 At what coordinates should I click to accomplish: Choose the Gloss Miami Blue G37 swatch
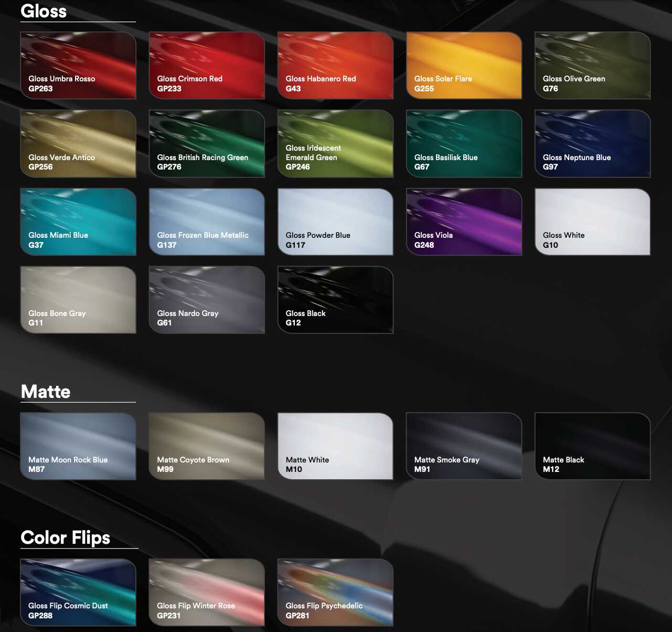tap(78, 222)
